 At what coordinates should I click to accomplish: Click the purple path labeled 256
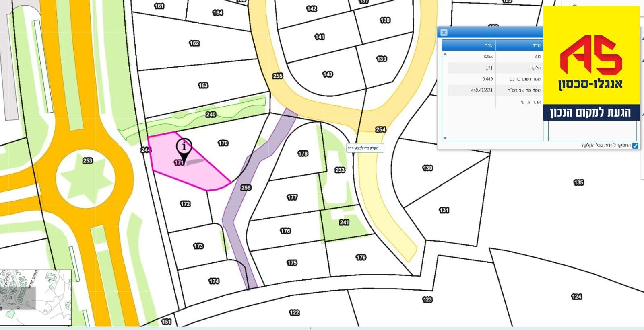coord(246,188)
